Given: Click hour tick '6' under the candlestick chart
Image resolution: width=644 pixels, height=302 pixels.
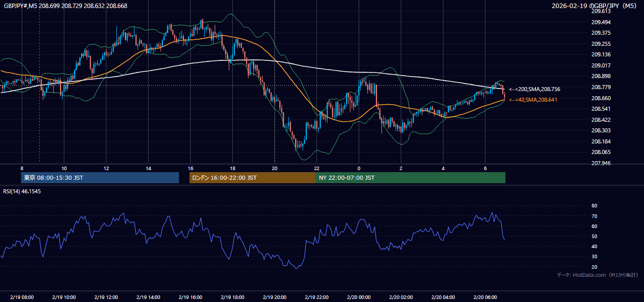Looking at the screenshot, I should tap(485, 168).
